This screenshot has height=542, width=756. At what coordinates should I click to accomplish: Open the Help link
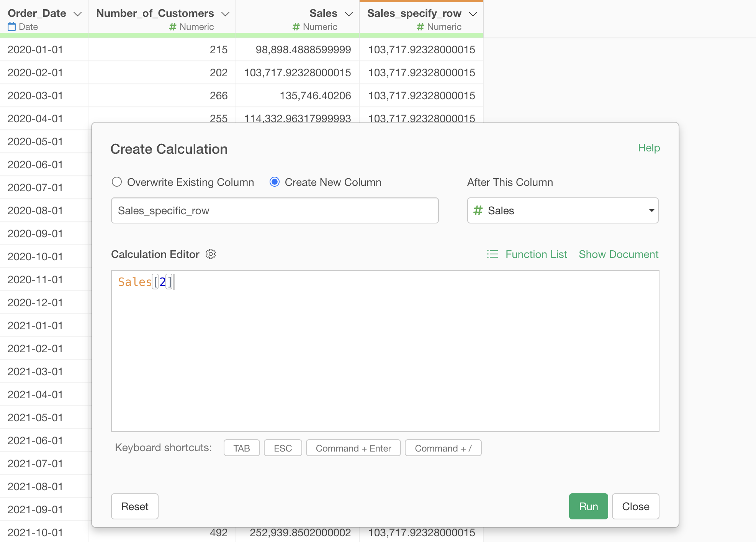tap(649, 148)
